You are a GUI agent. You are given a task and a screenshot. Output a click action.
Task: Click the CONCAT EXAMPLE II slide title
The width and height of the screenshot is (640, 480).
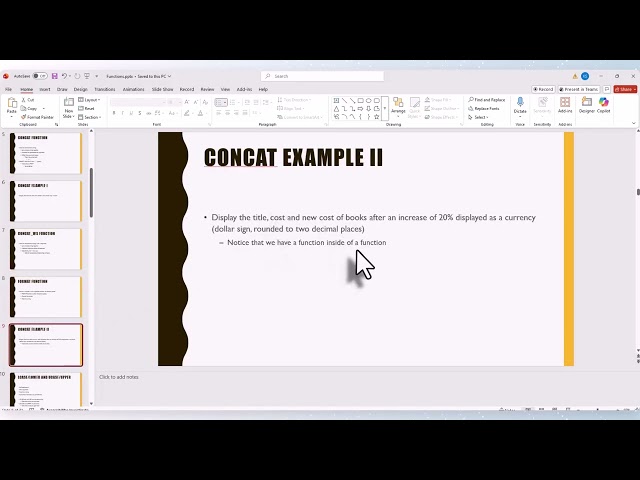(293, 158)
